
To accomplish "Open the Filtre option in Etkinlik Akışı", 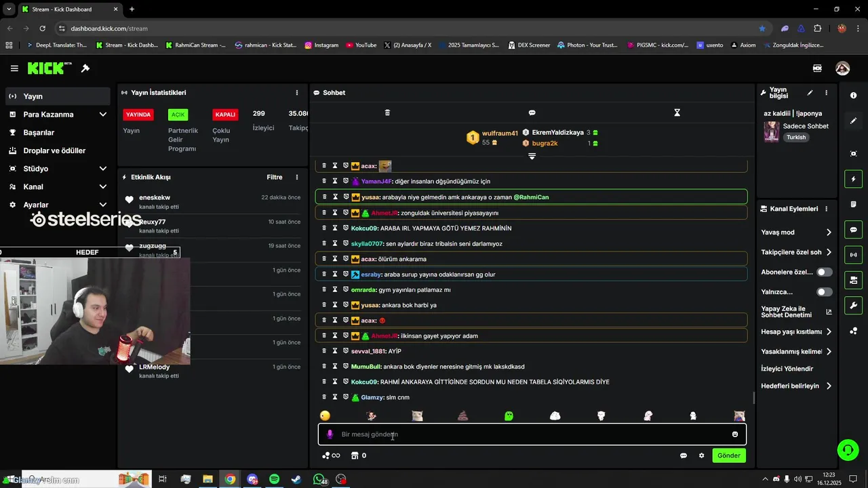I will pyautogui.click(x=274, y=178).
